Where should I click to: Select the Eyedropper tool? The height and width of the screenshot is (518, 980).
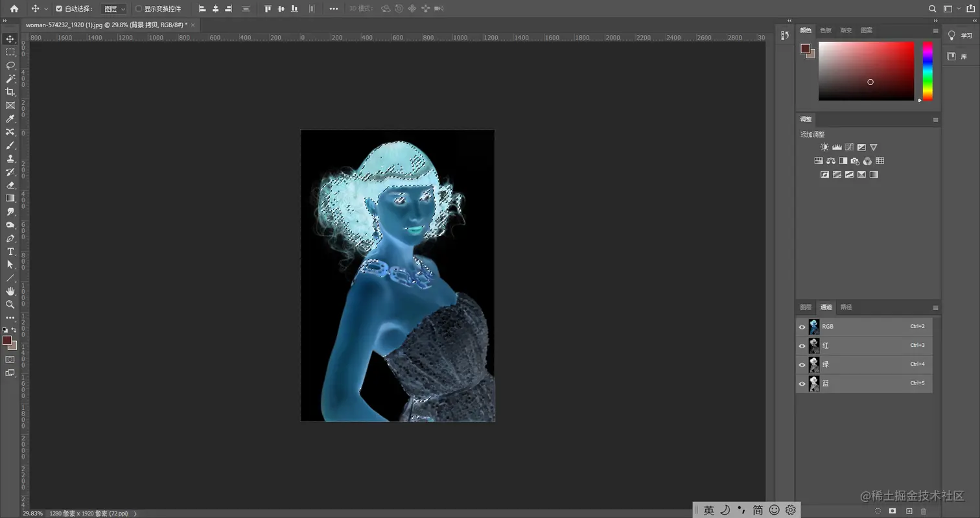[10, 119]
